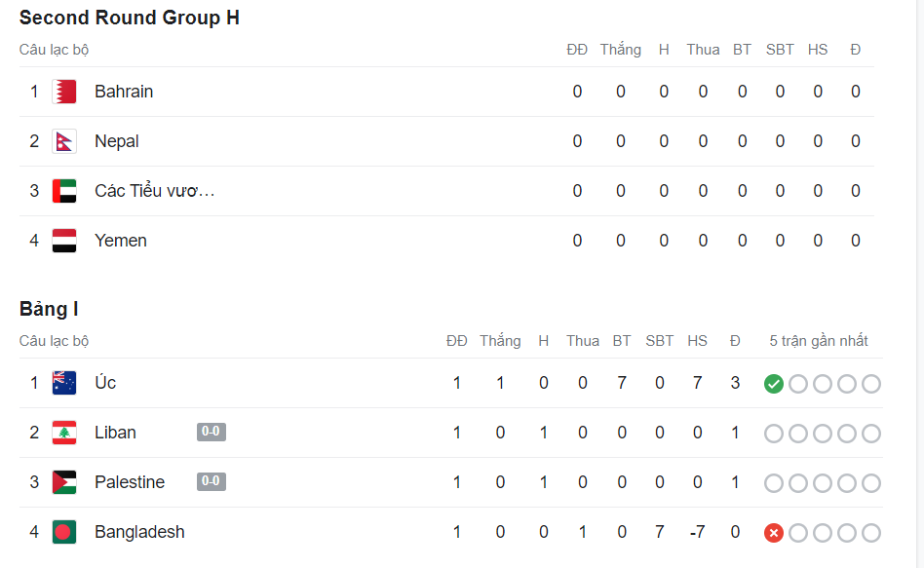Click the Lebanon flag icon
This screenshot has height=568, width=924.
click(64, 433)
